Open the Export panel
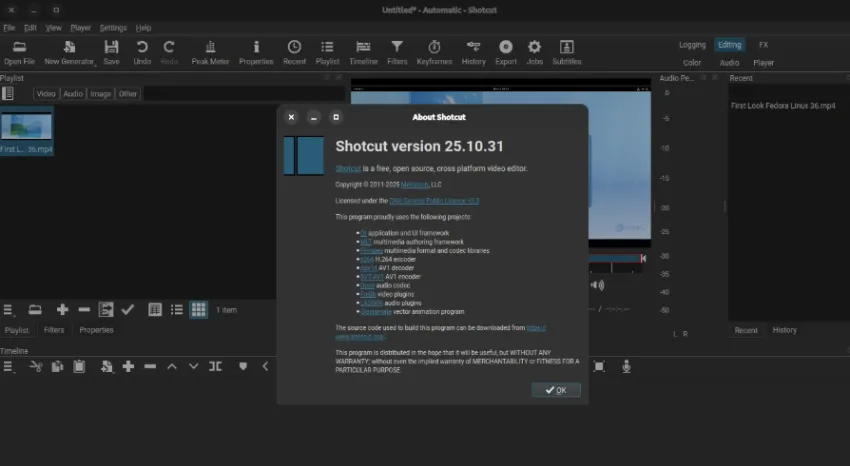 (506, 53)
